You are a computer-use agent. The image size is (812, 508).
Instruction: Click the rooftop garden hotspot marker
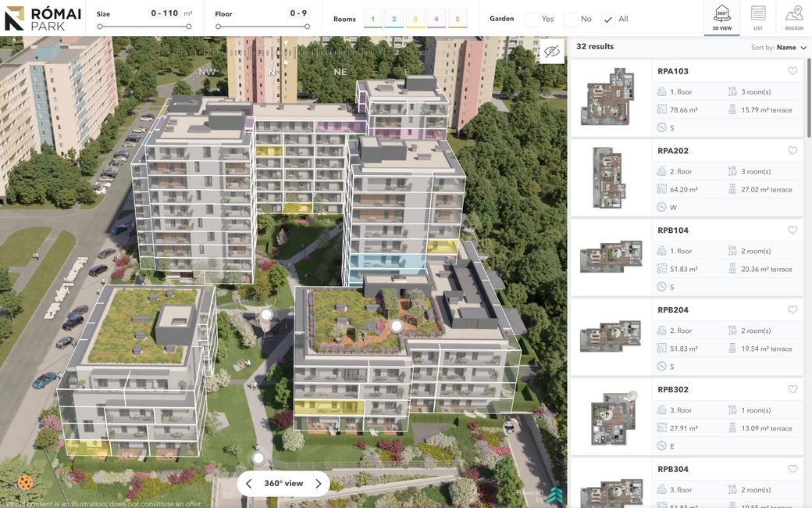(x=396, y=326)
